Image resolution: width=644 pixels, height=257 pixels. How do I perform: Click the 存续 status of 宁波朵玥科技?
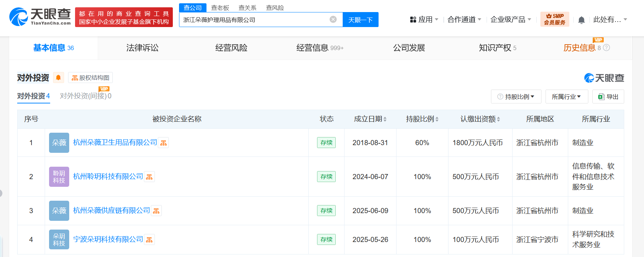point(326,239)
